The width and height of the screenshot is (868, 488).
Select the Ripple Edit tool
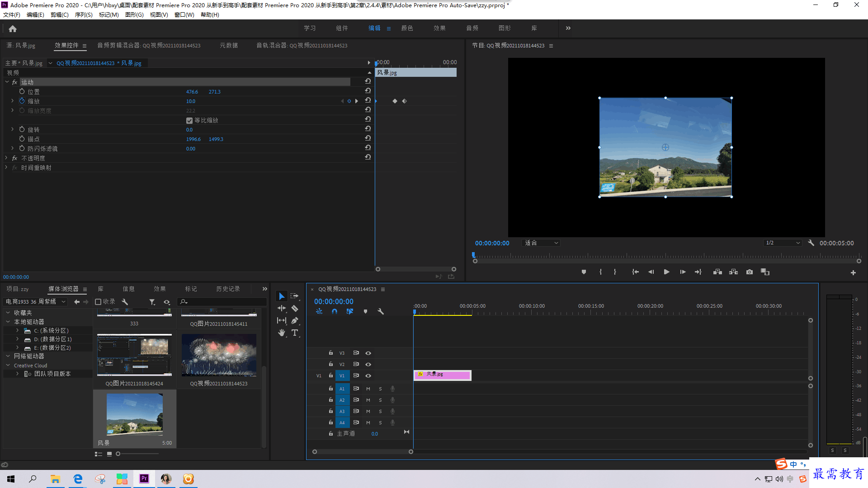click(x=282, y=308)
